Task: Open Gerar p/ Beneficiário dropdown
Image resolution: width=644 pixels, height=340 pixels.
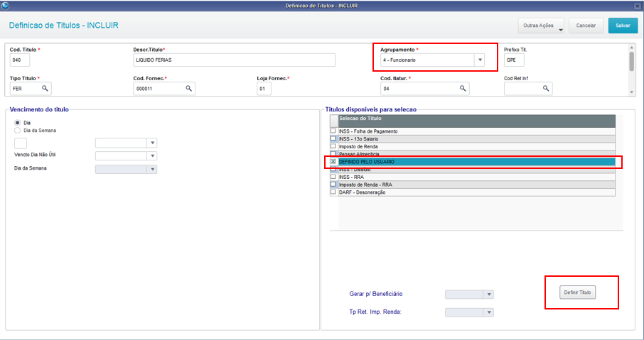Action: (489, 295)
